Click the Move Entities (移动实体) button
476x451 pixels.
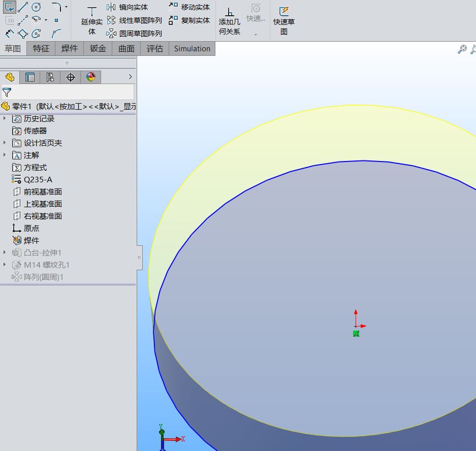pyautogui.click(x=189, y=7)
